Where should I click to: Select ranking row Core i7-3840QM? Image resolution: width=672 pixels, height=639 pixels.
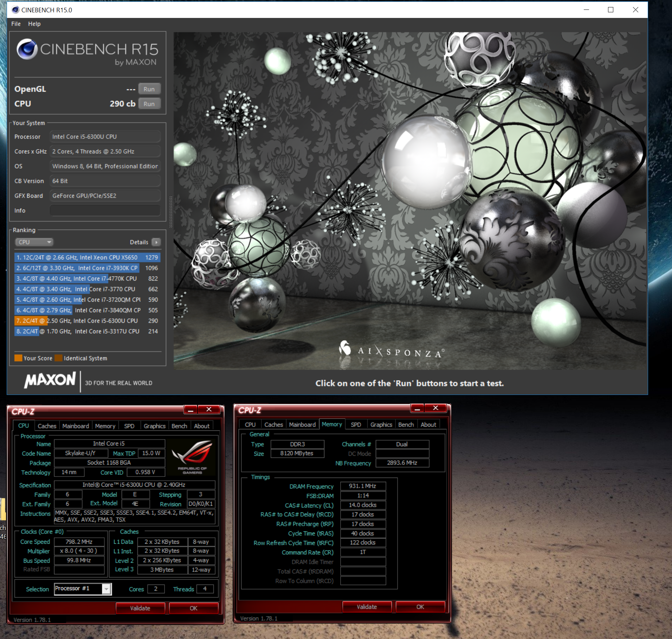pyautogui.click(x=87, y=310)
